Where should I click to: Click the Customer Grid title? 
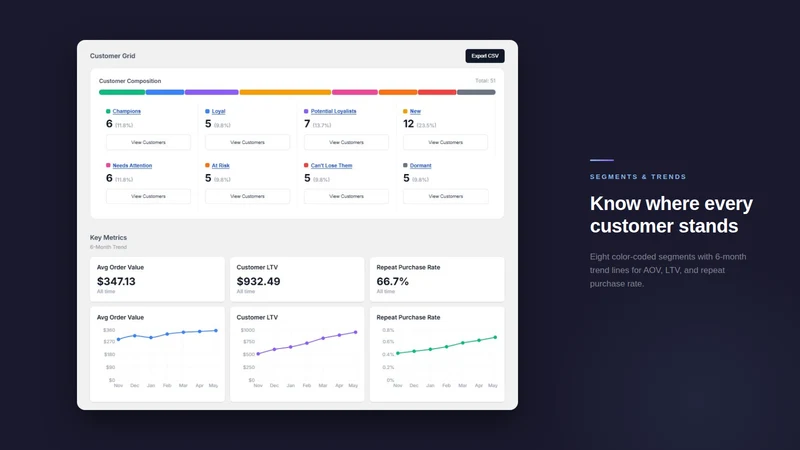(x=113, y=56)
